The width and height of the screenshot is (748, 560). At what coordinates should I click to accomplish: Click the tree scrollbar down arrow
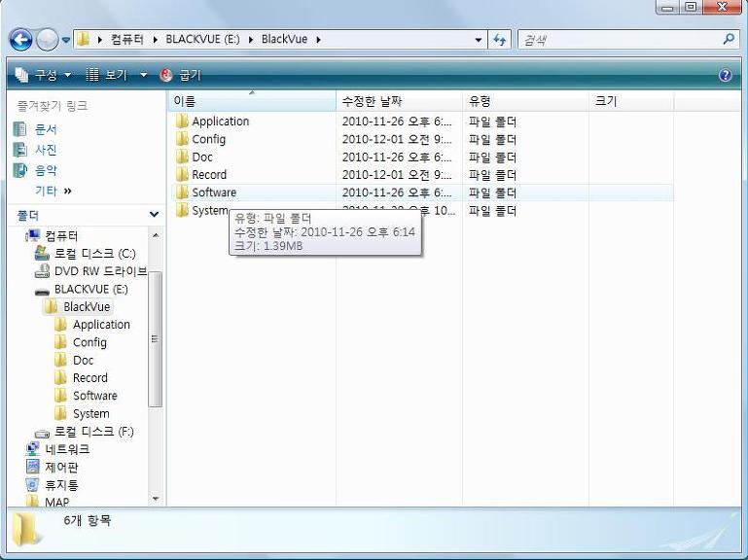[155, 499]
